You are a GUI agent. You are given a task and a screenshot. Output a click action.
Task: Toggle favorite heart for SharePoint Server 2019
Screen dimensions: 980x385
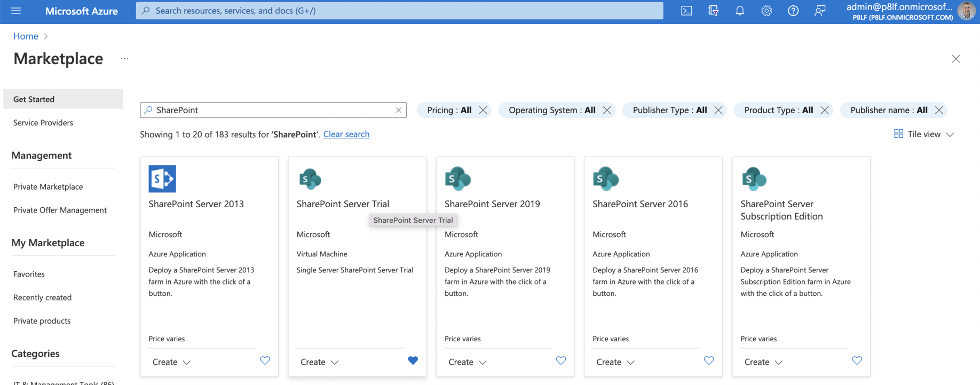(560, 360)
